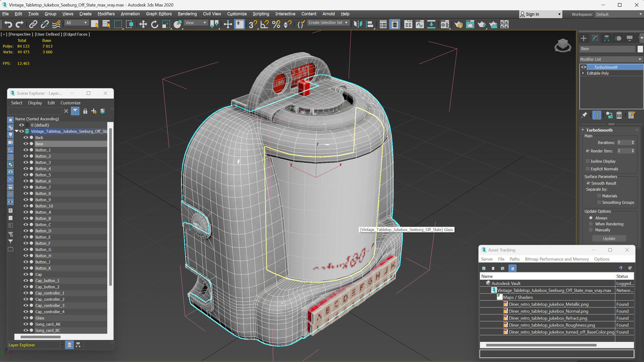Adjust Iterations spinner arrows
644x362 pixels.
(x=633, y=142)
